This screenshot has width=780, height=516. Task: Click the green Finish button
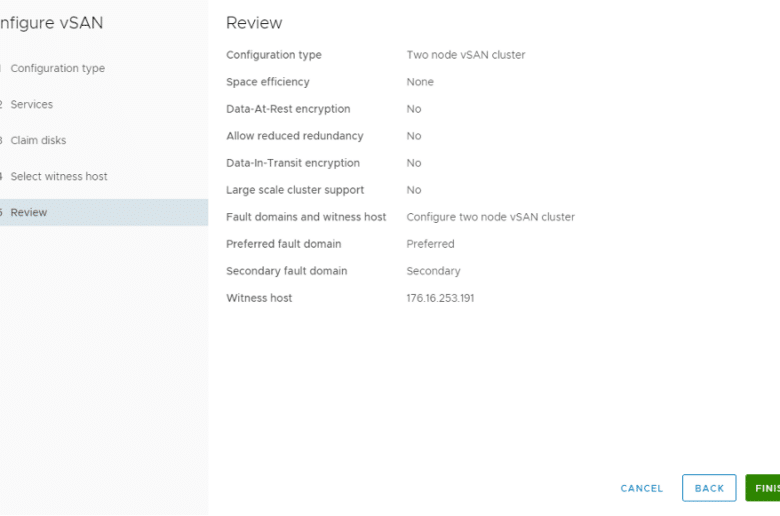(x=763, y=488)
